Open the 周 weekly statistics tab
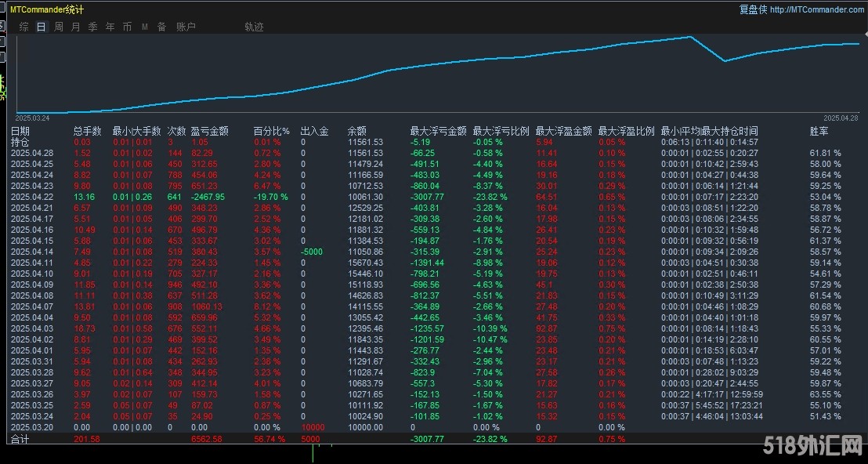 [59, 27]
